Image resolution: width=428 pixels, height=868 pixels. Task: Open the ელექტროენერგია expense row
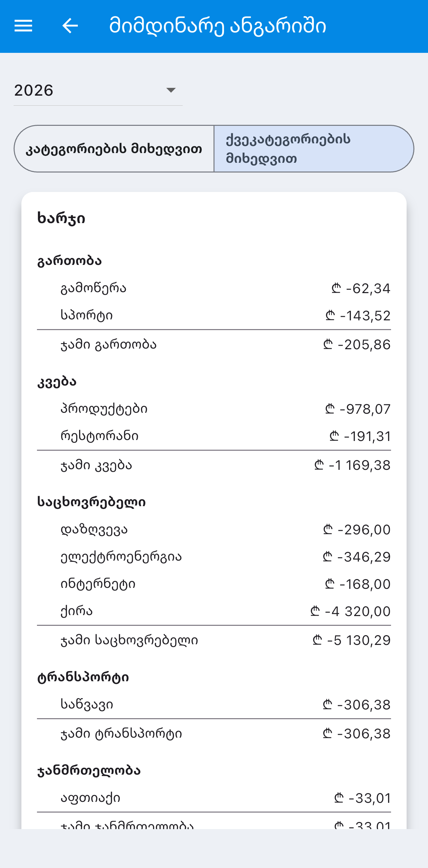(214, 557)
